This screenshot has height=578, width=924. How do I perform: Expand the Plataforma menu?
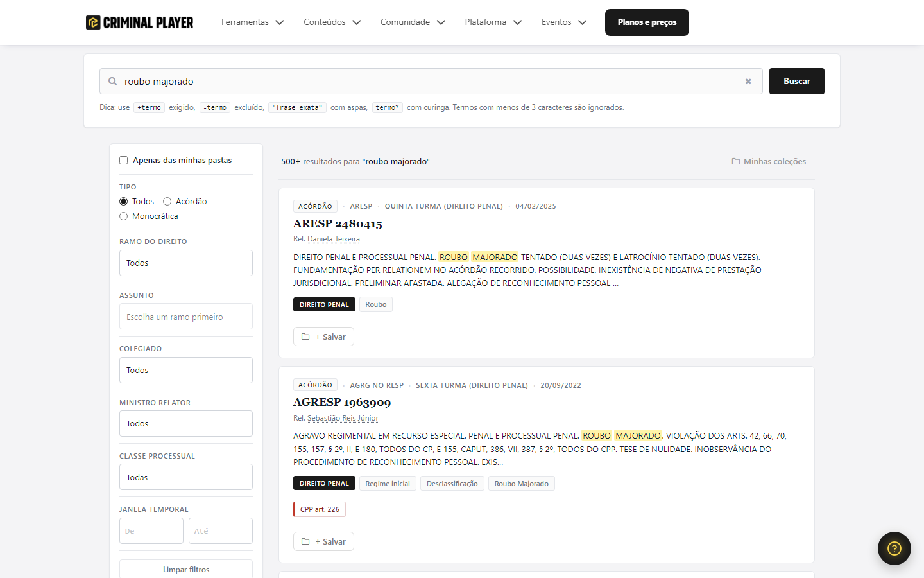(x=493, y=22)
